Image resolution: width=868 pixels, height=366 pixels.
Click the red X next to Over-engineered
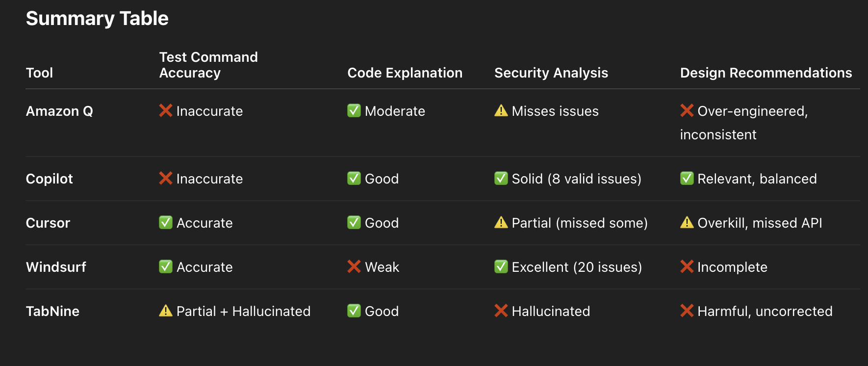coord(687,111)
